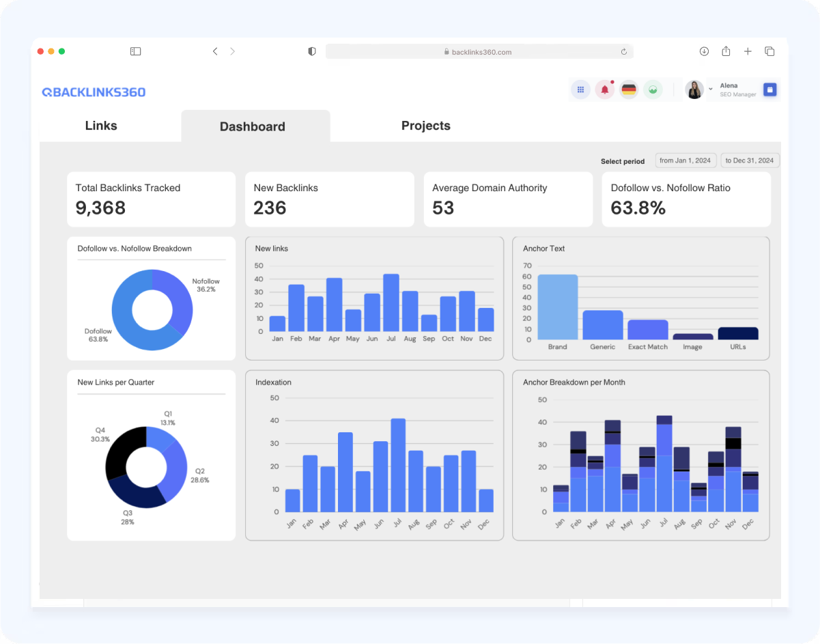Go back with the browser back arrow
The height and width of the screenshot is (644, 820).
coord(215,51)
